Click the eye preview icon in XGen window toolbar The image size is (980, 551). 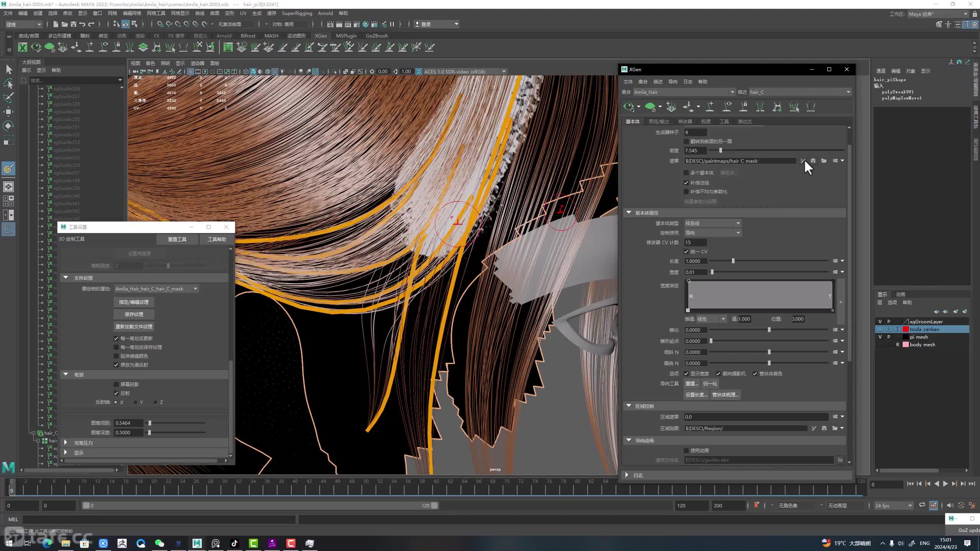click(x=629, y=107)
